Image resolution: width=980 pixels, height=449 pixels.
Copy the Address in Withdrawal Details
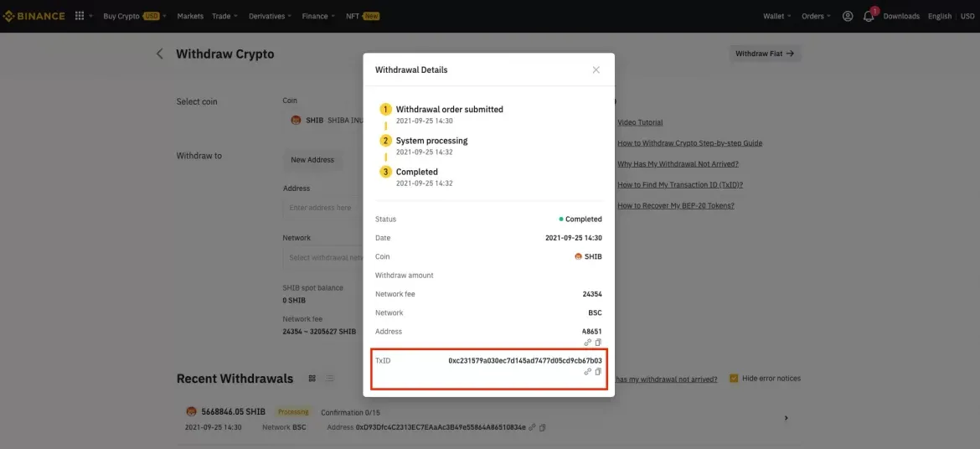[x=598, y=342]
